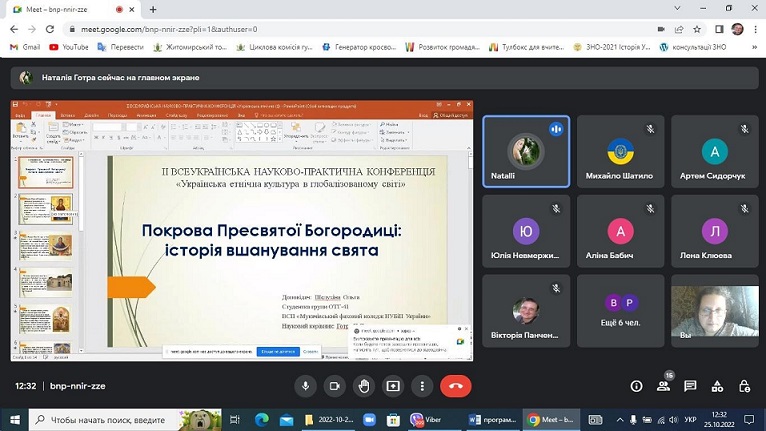This screenshot has width=766, height=431.
Task: Open the chat panel icon
Action: [x=690, y=387]
